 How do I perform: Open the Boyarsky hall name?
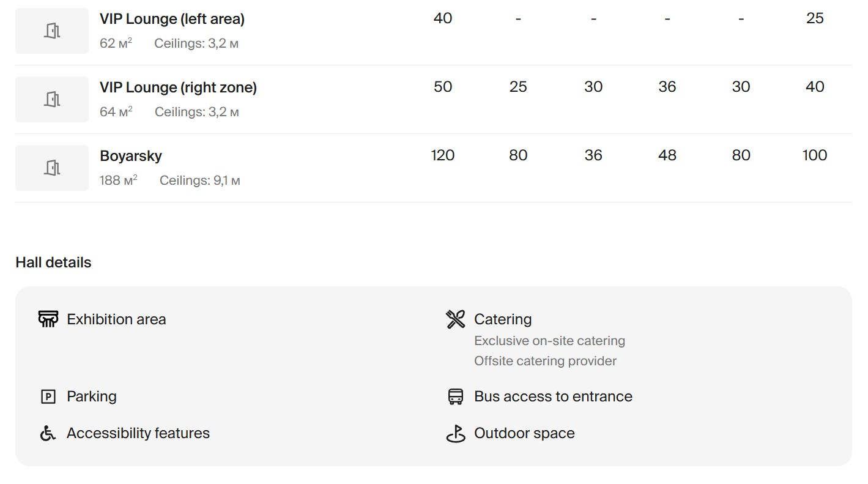(x=131, y=156)
